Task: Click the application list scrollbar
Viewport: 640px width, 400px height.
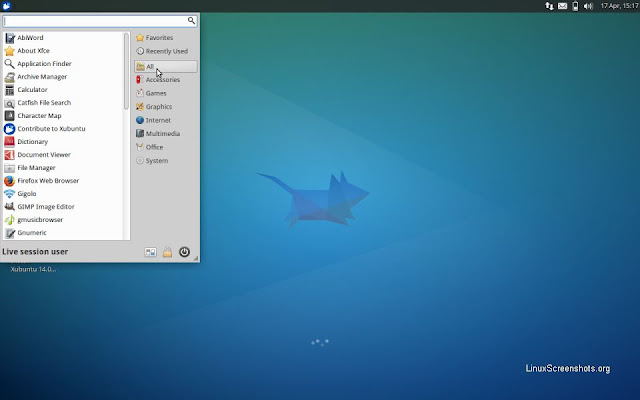Action: (126, 71)
